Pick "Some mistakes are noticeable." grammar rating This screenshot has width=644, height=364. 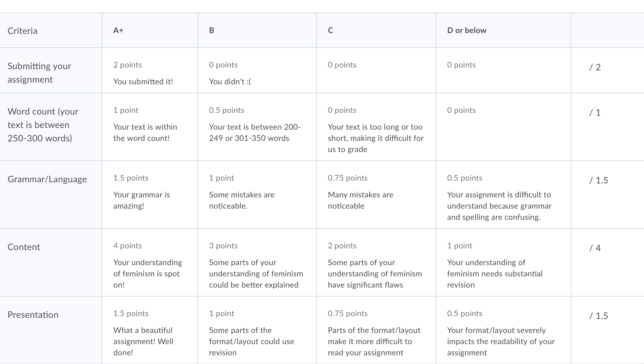257,194
